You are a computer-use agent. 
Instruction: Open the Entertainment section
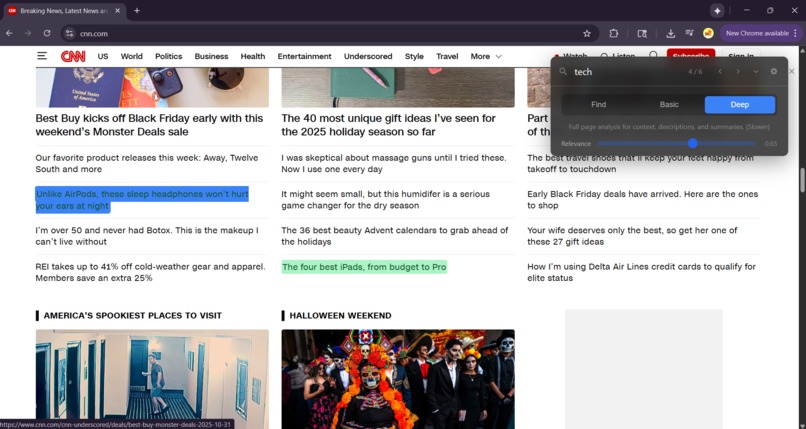coord(304,57)
